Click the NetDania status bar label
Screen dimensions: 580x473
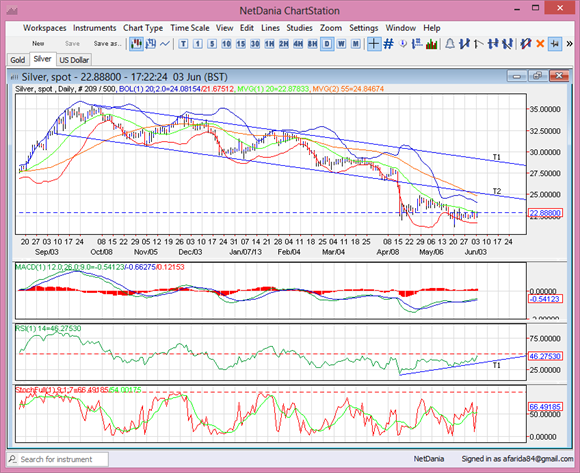428,459
